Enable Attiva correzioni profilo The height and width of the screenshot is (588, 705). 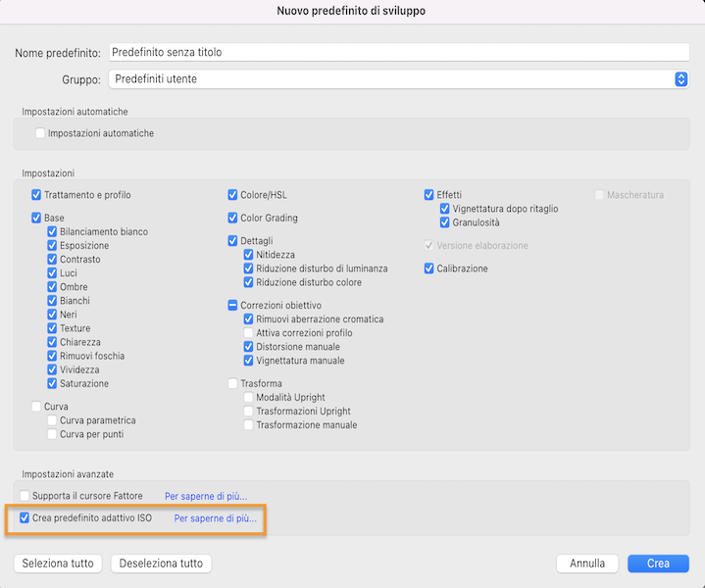pos(249,333)
